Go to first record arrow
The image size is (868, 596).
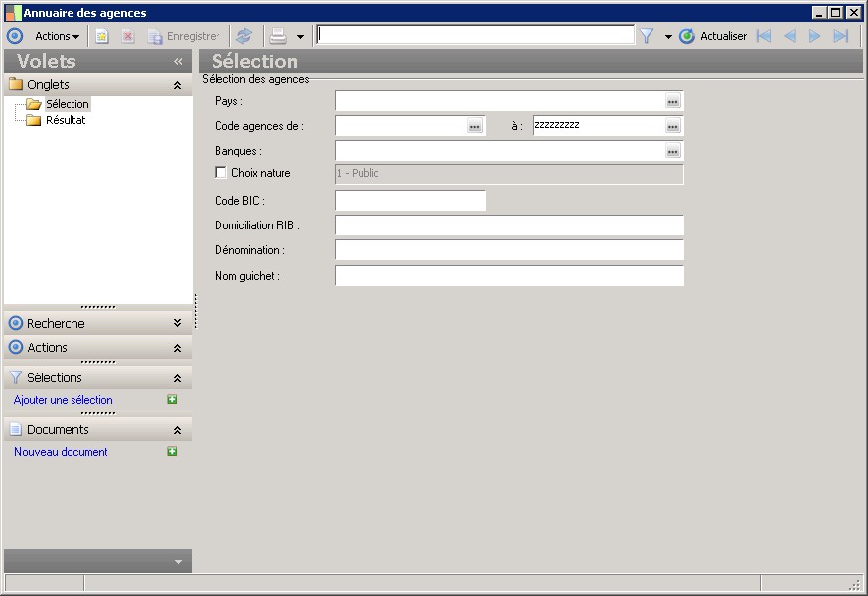click(764, 36)
